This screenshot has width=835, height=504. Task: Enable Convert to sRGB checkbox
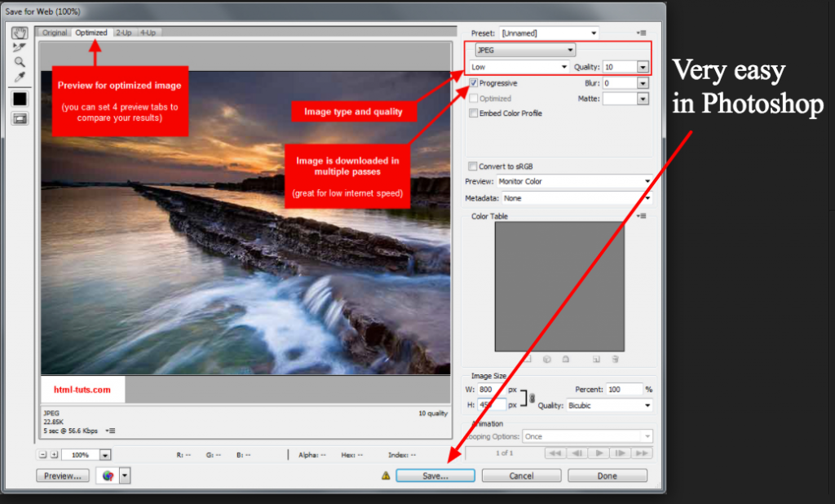(x=472, y=166)
